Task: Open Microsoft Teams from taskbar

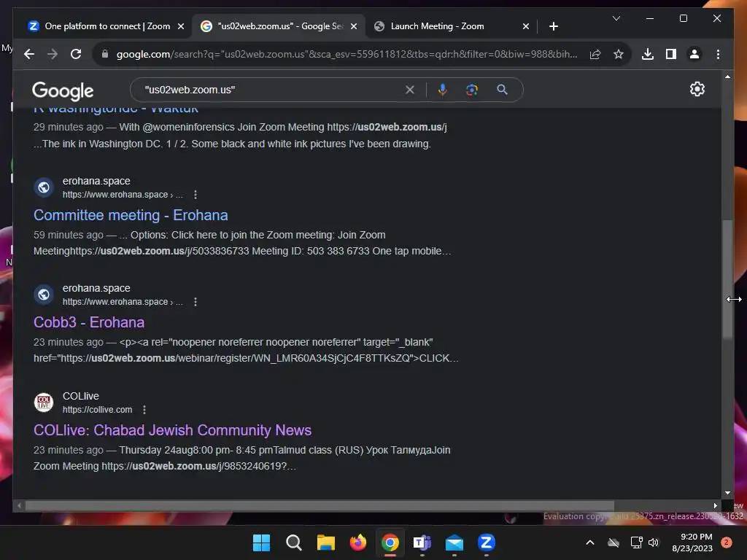Action: (422, 542)
